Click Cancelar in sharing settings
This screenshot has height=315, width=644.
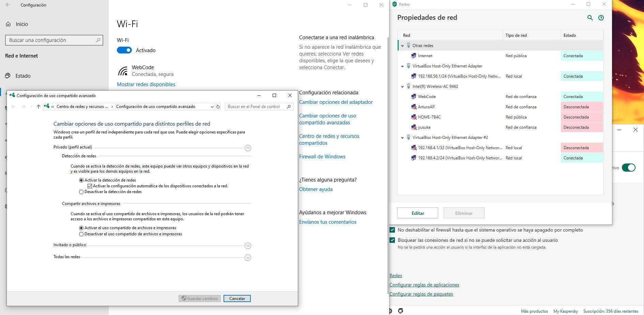pyautogui.click(x=237, y=299)
